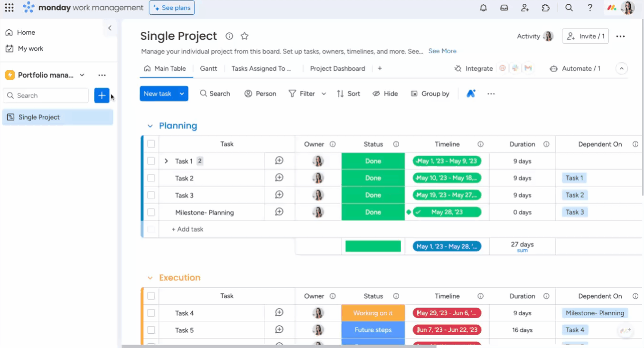Open the conversation bubble for Milestone- Planning

click(x=280, y=212)
